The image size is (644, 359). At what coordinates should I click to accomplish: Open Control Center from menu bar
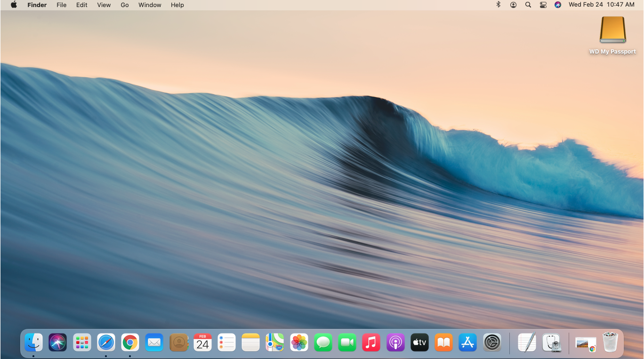[x=543, y=5]
